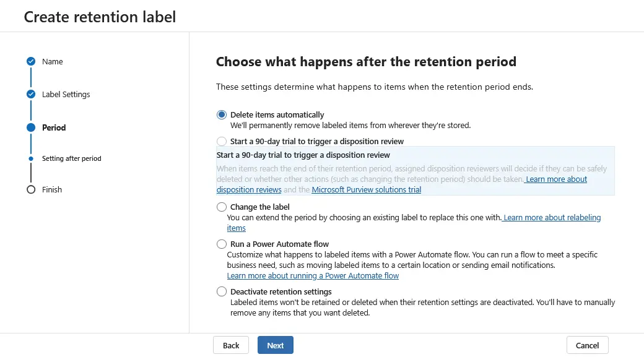Viewport: 644px width, 357px height.
Task: Select Delete items automatically option
Action: pos(221,114)
